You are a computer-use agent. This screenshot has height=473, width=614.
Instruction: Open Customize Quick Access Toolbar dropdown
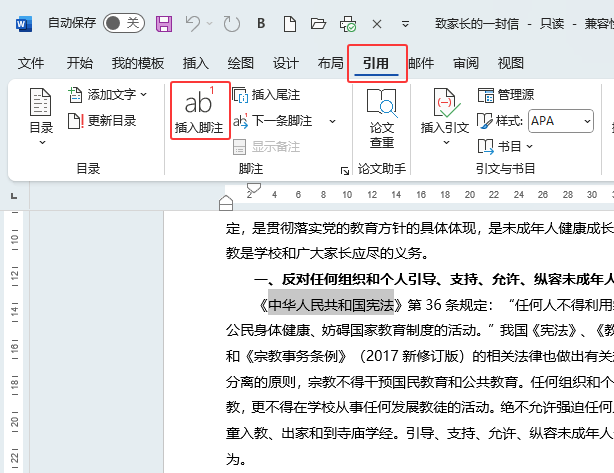[x=405, y=24]
